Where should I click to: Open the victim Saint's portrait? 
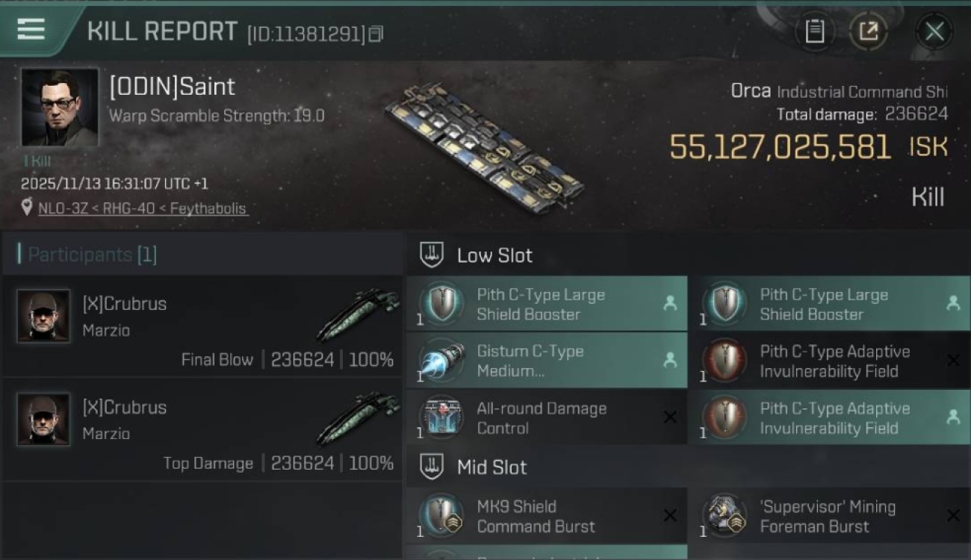[60, 108]
